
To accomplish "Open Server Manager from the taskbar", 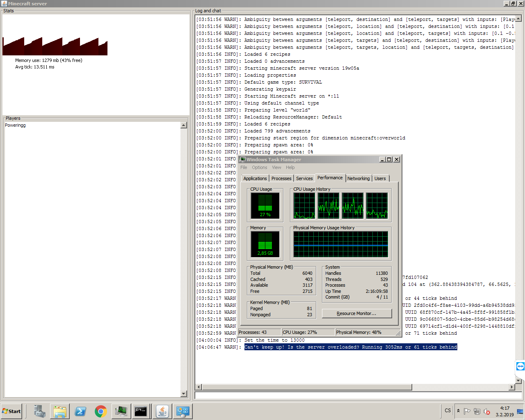I will pos(40,411).
